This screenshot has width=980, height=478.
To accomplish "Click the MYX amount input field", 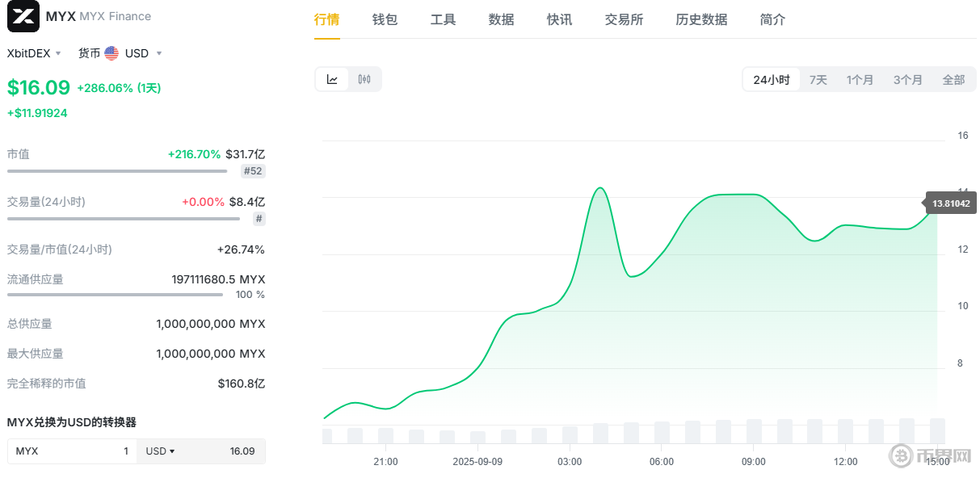I will tap(73, 451).
